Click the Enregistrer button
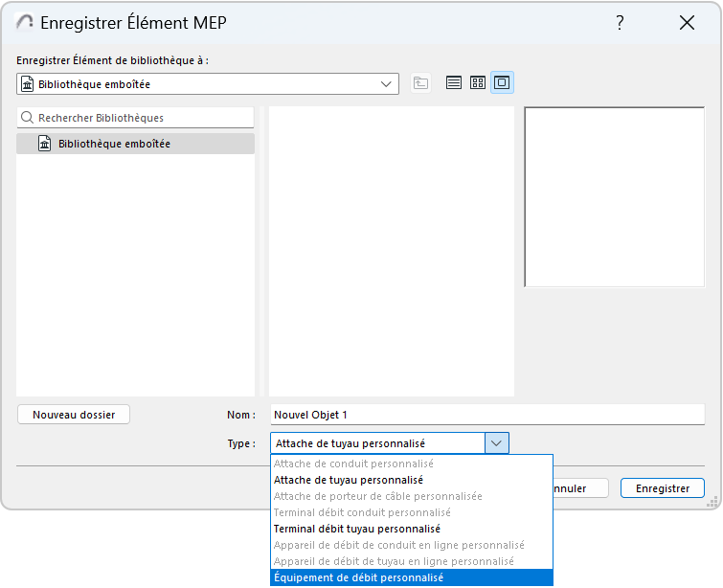723x588 pixels. click(x=663, y=488)
